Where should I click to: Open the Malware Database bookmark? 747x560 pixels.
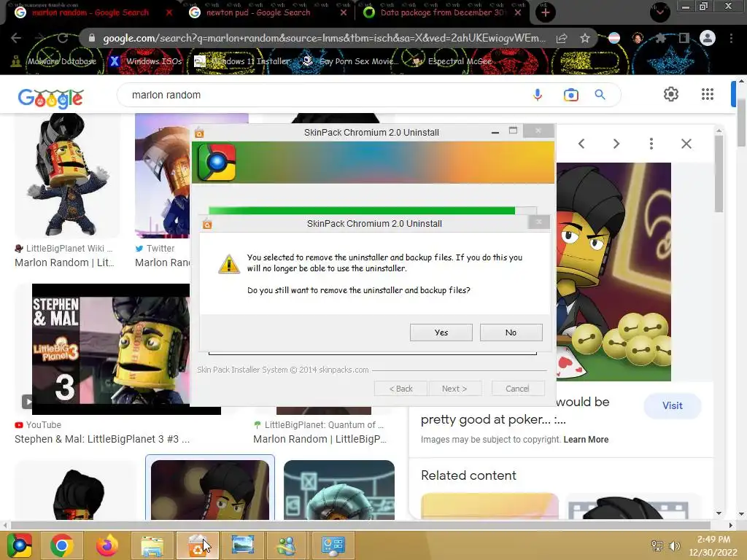(x=54, y=61)
